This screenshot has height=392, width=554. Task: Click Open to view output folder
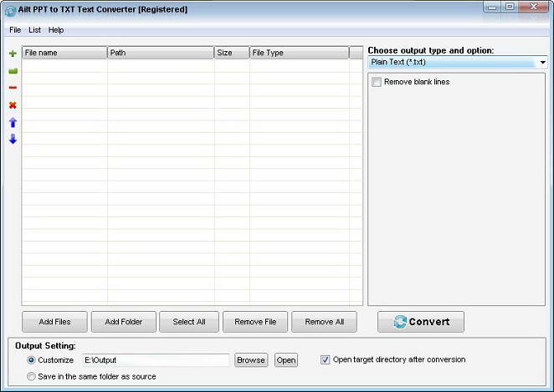286,360
